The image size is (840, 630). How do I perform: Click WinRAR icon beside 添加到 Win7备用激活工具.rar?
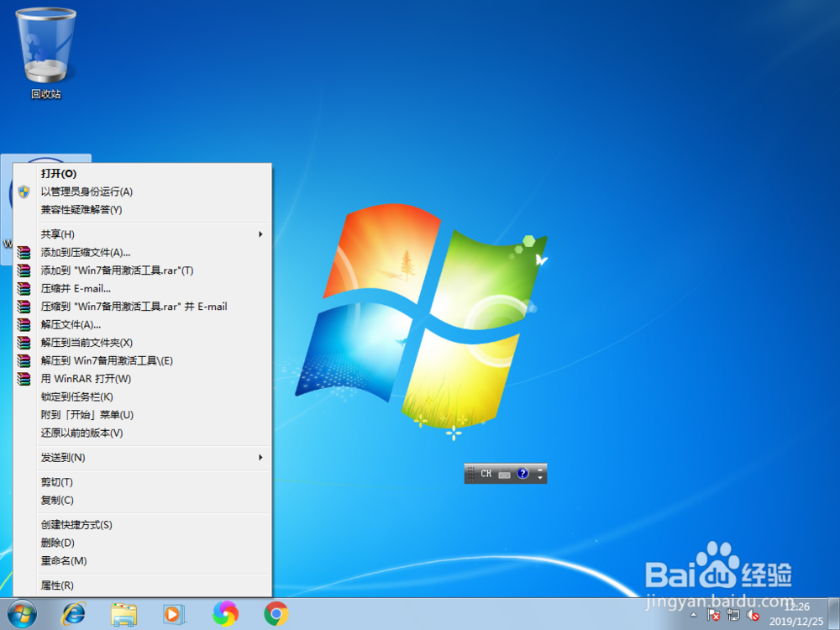(x=24, y=270)
